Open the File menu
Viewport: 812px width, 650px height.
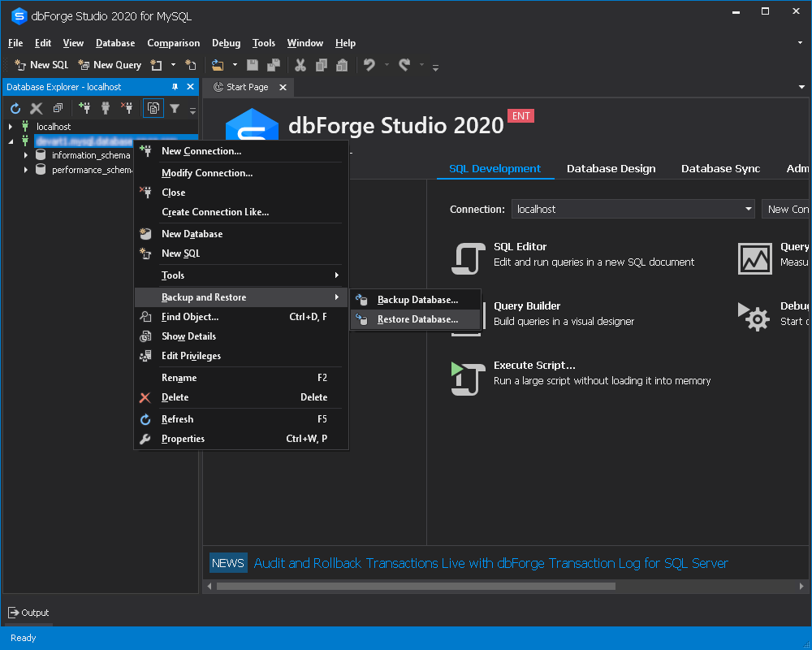15,43
